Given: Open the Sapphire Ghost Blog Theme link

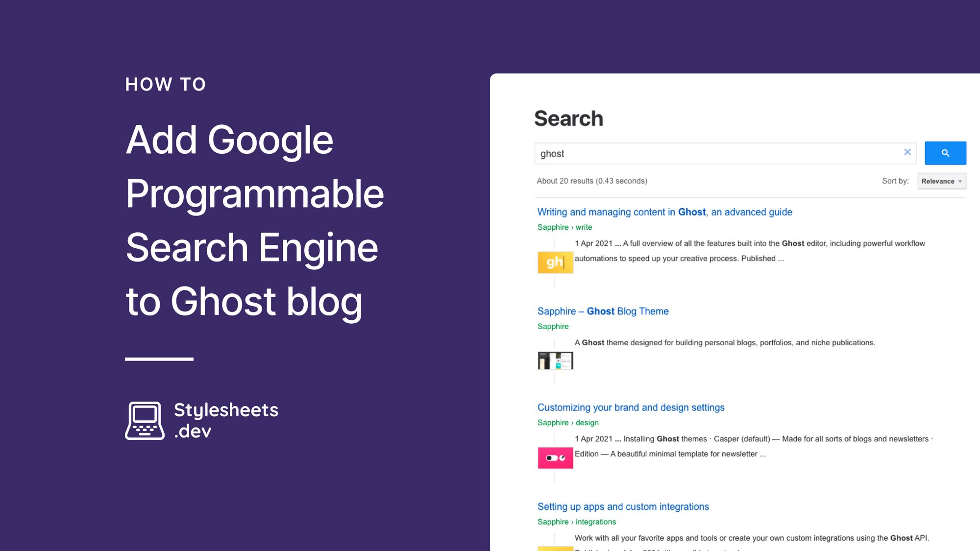Looking at the screenshot, I should click(x=603, y=311).
